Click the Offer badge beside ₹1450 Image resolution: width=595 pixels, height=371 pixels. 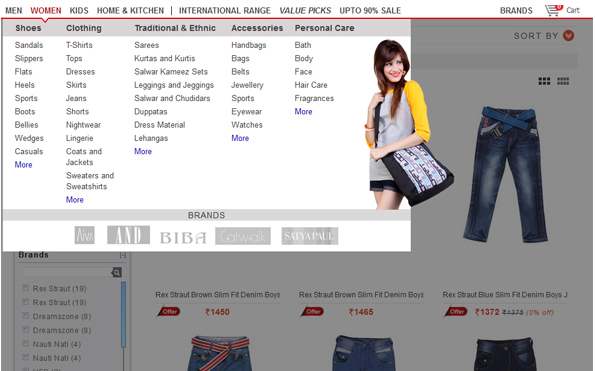[x=169, y=312]
